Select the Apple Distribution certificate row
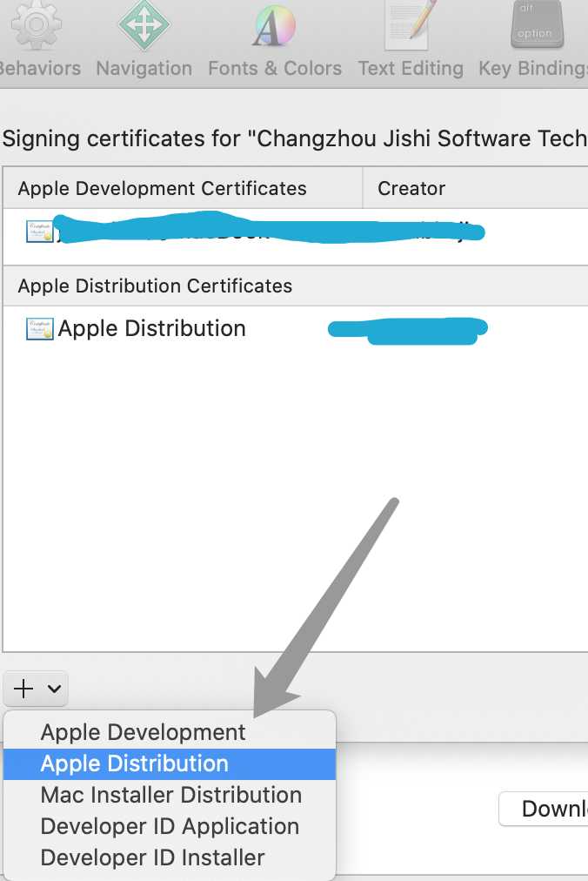 point(296,329)
